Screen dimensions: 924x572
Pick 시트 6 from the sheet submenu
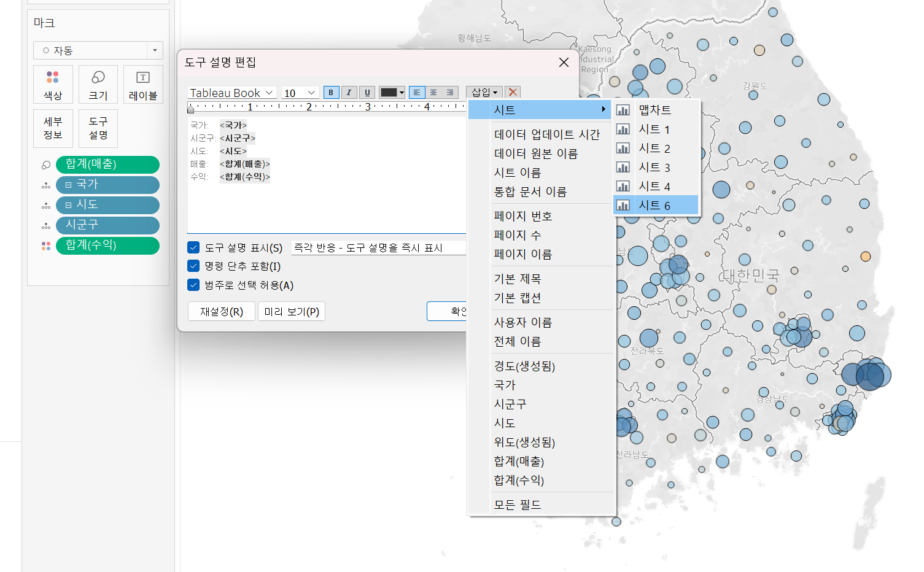(x=656, y=205)
